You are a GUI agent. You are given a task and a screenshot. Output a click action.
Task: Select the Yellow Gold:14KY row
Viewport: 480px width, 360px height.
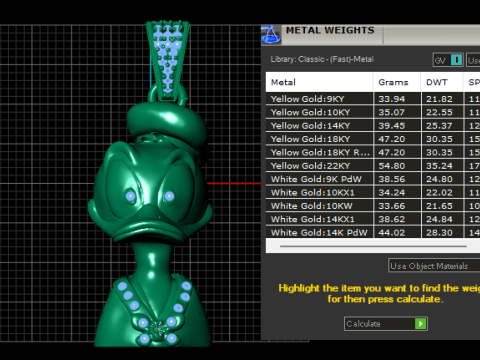pos(373,126)
